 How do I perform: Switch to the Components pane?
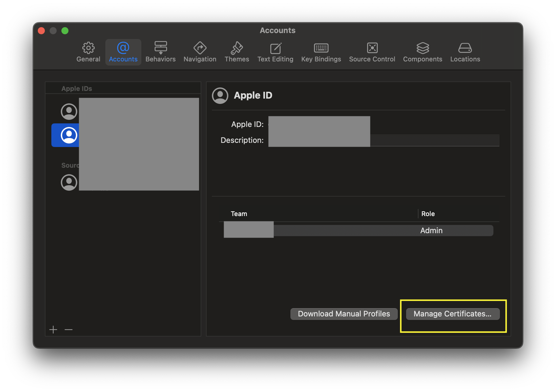pos(423,52)
